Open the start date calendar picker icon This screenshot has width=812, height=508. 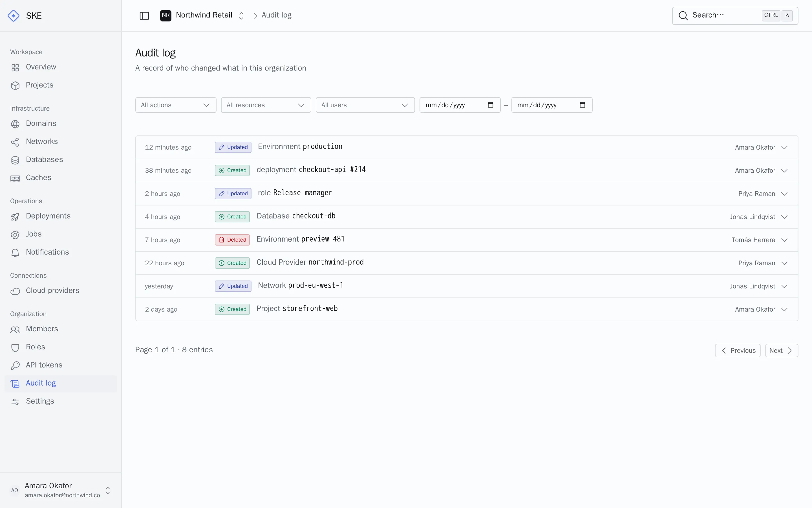[x=491, y=105]
